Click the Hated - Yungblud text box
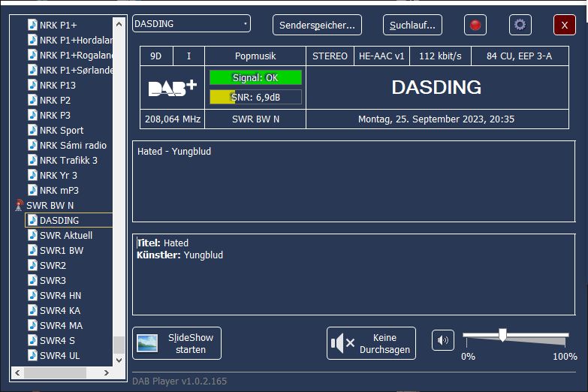The image size is (588, 392). click(354, 182)
